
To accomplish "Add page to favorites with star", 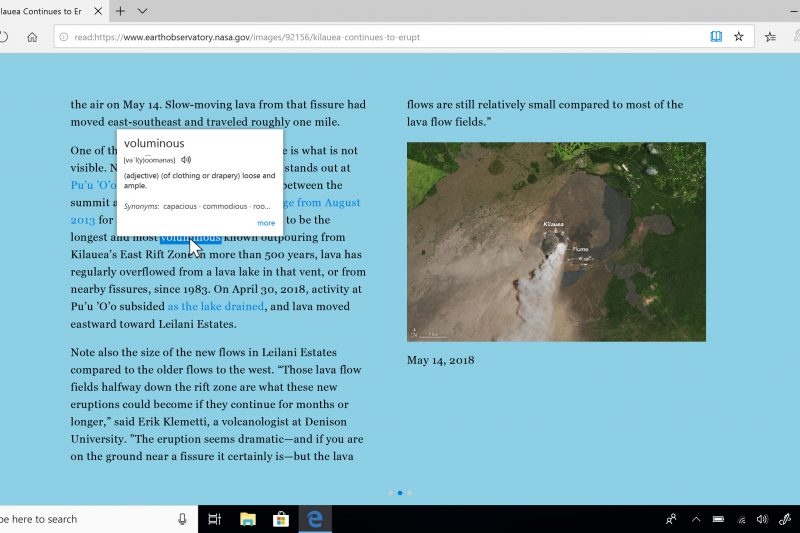I will (x=738, y=36).
